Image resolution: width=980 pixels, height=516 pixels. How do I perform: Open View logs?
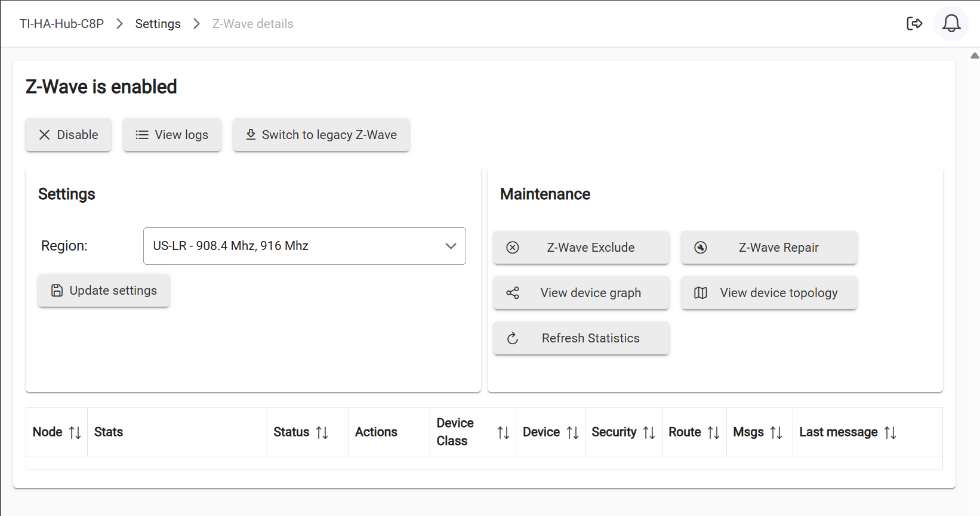pos(172,135)
